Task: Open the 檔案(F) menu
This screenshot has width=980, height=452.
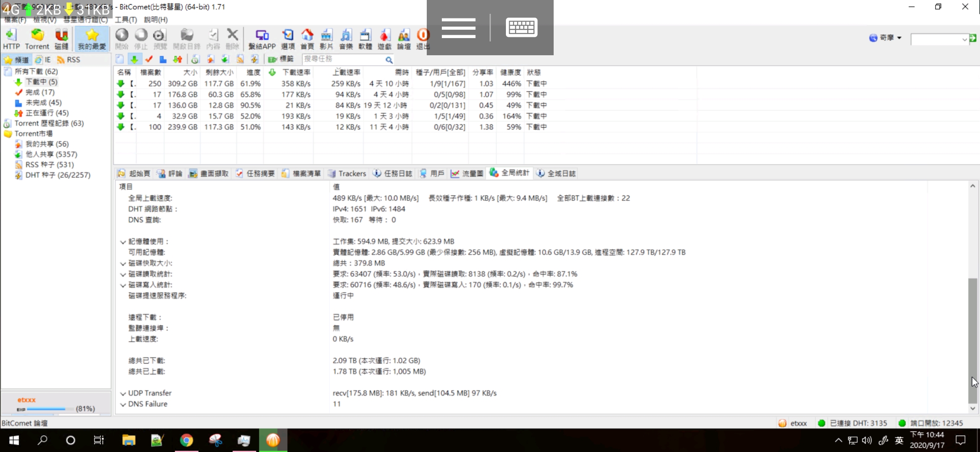Action: 15,20
